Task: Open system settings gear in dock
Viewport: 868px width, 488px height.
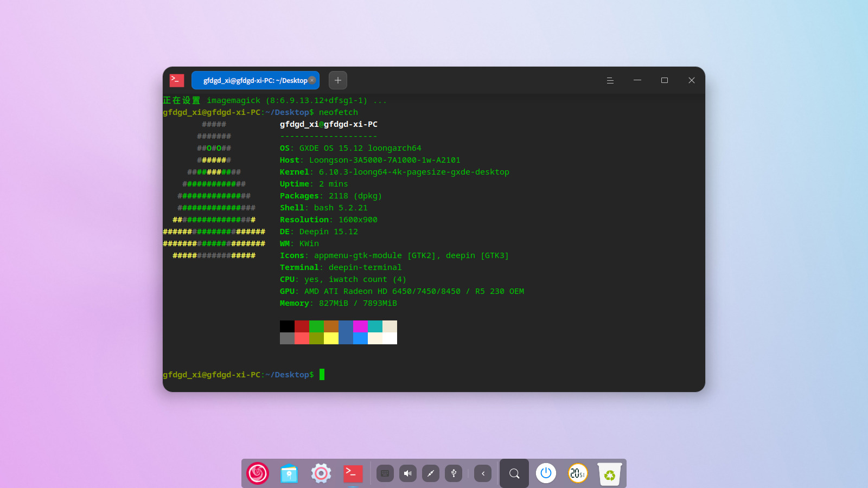Action: click(x=321, y=473)
